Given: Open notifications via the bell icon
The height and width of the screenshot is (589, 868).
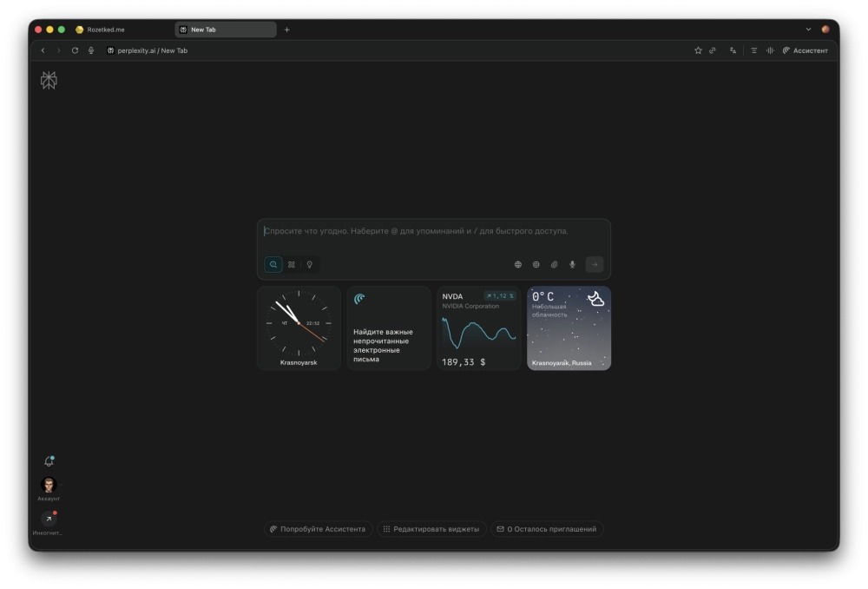Looking at the screenshot, I should click(x=49, y=461).
